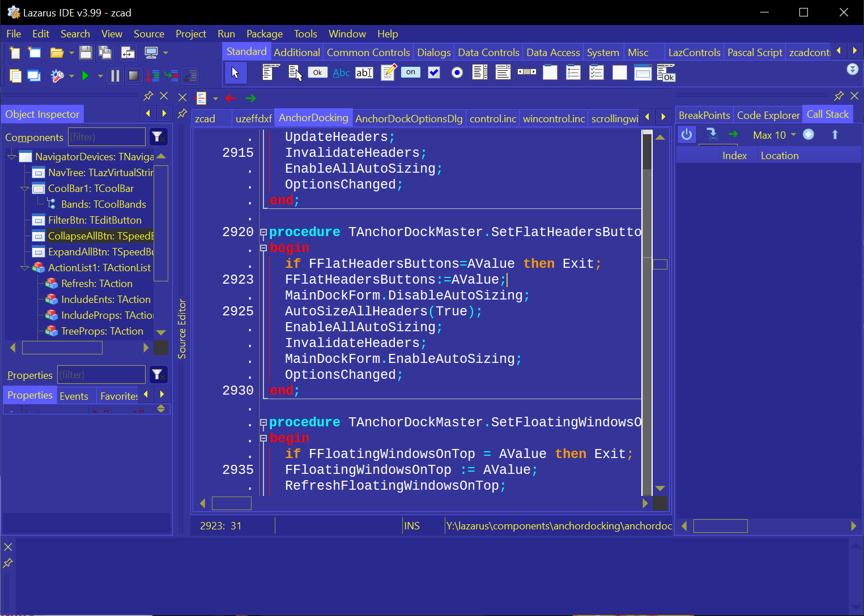Select the TCheckBox component in palette
This screenshot has height=616, width=864.
[434, 72]
